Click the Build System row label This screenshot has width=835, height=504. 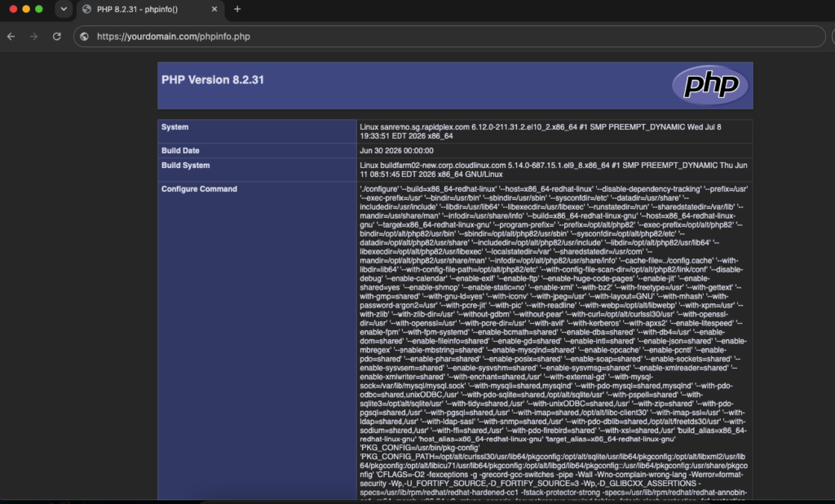point(186,166)
